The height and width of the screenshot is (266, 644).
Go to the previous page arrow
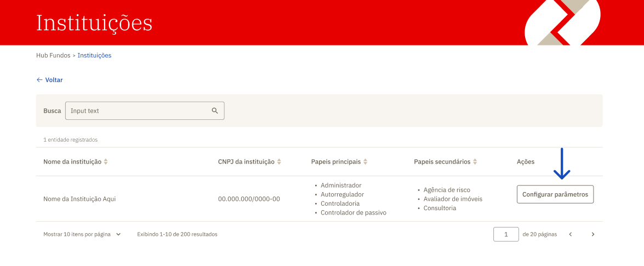point(571,234)
